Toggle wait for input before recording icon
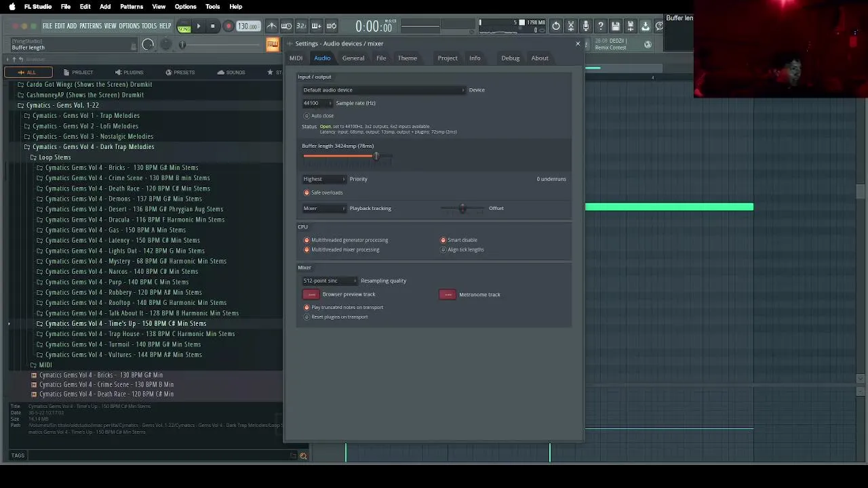Image resolution: width=868 pixels, height=488 pixels. point(286,26)
